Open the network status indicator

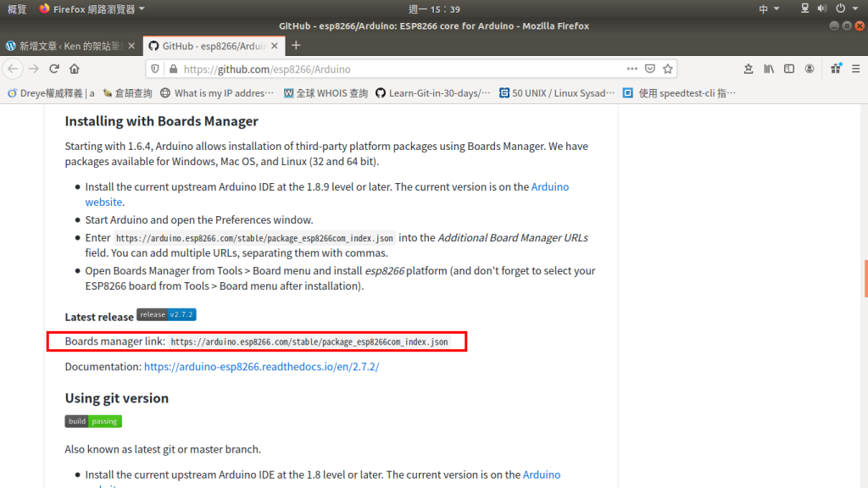click(805, 8)
